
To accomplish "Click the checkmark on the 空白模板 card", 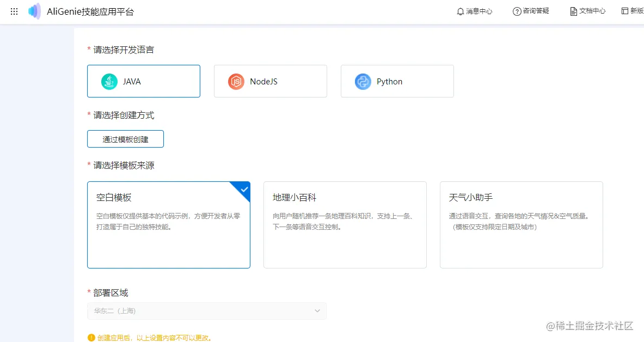I will [x=244, y=190].
